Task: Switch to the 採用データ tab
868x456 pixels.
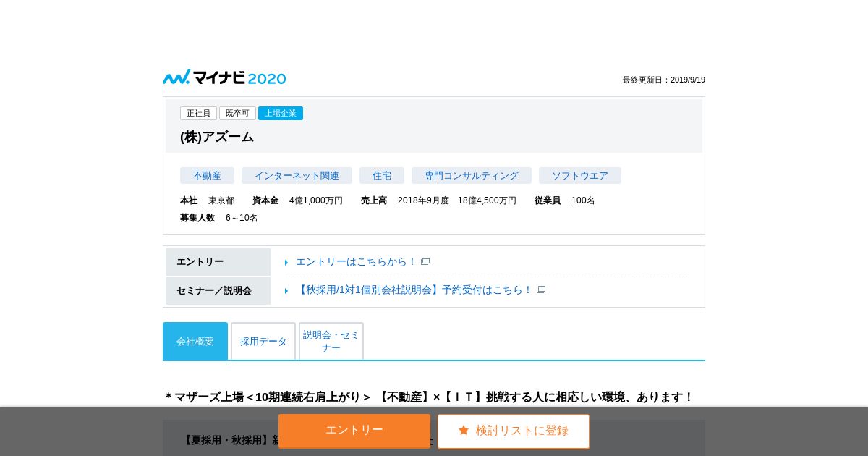Action: [x=263, y=341]
